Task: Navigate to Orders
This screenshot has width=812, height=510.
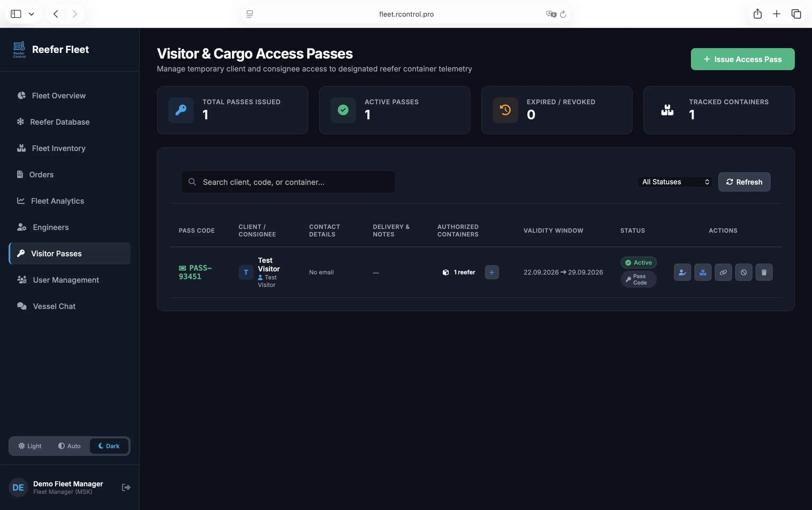Action: [70, 174]
